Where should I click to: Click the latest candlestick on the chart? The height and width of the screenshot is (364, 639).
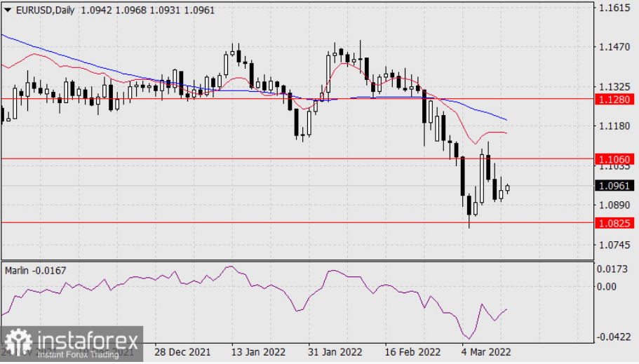click(x=507, y=188)
